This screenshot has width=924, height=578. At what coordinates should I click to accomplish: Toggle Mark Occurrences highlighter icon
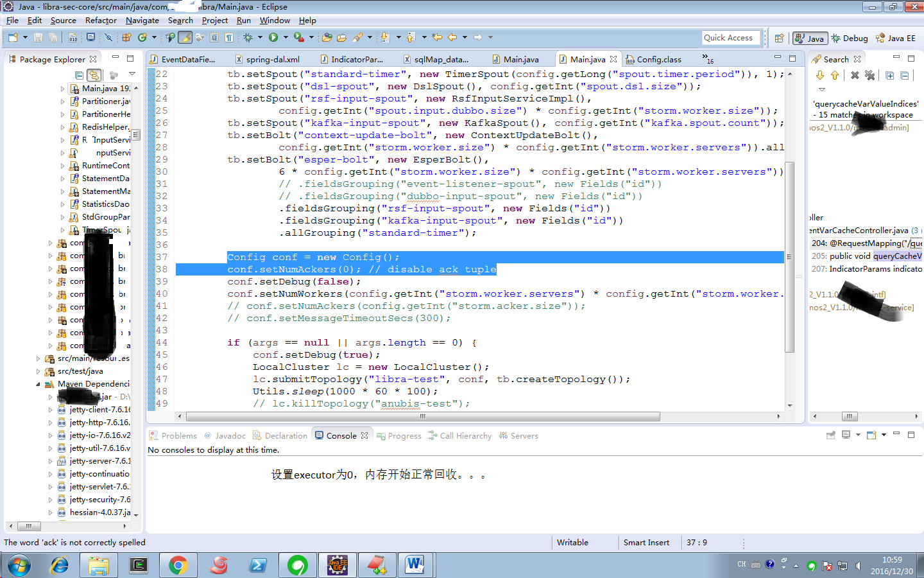tap(185, 38)
